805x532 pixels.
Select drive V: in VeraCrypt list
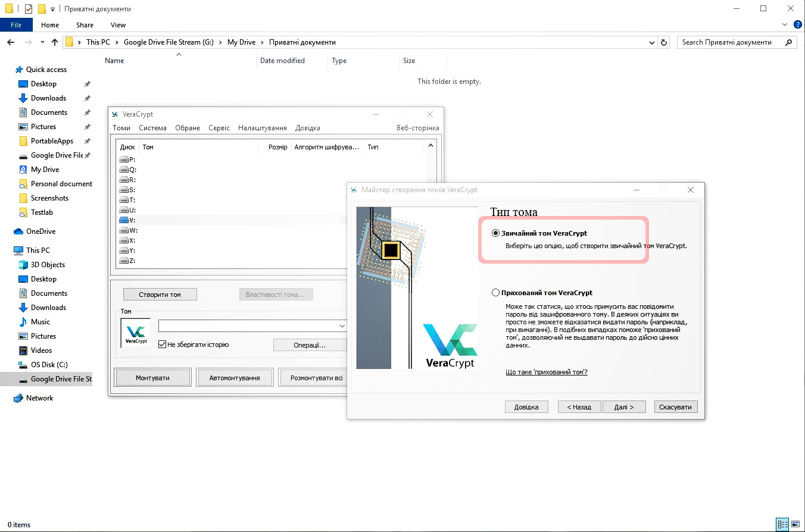(x=127, y=220)
